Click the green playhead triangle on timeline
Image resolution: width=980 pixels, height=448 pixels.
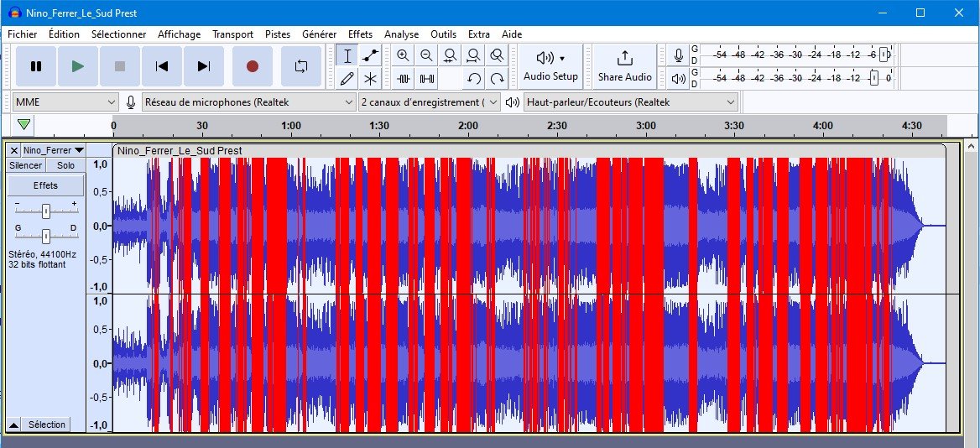(x=23, y=125)
